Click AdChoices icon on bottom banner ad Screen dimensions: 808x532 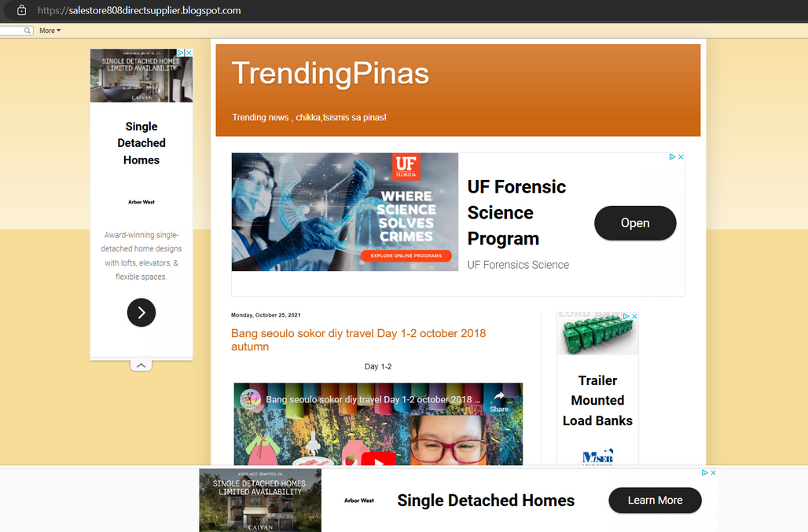tap(704, 472)
